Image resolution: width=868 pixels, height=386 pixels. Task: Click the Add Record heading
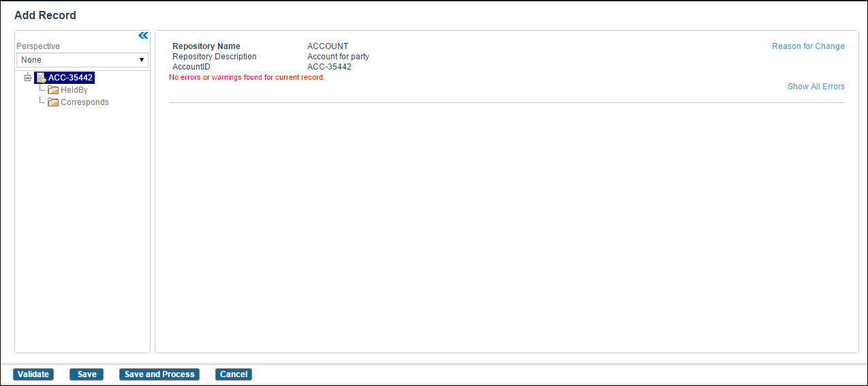[45, 15]
